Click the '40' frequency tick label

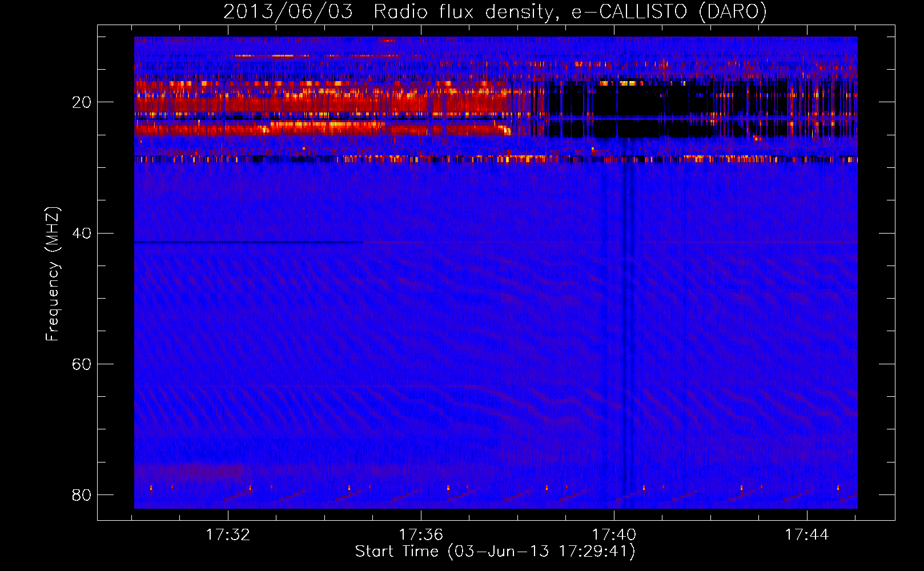pos(82,234)
